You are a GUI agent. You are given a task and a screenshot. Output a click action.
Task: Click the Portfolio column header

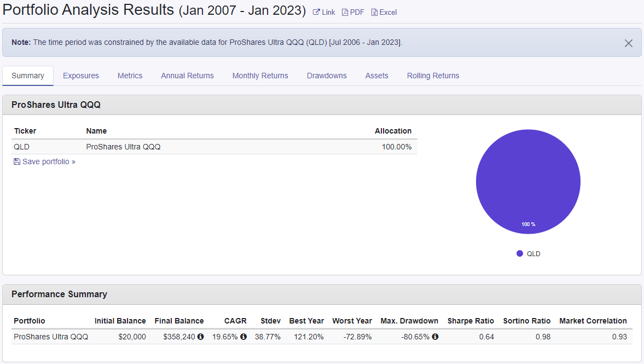30,321
